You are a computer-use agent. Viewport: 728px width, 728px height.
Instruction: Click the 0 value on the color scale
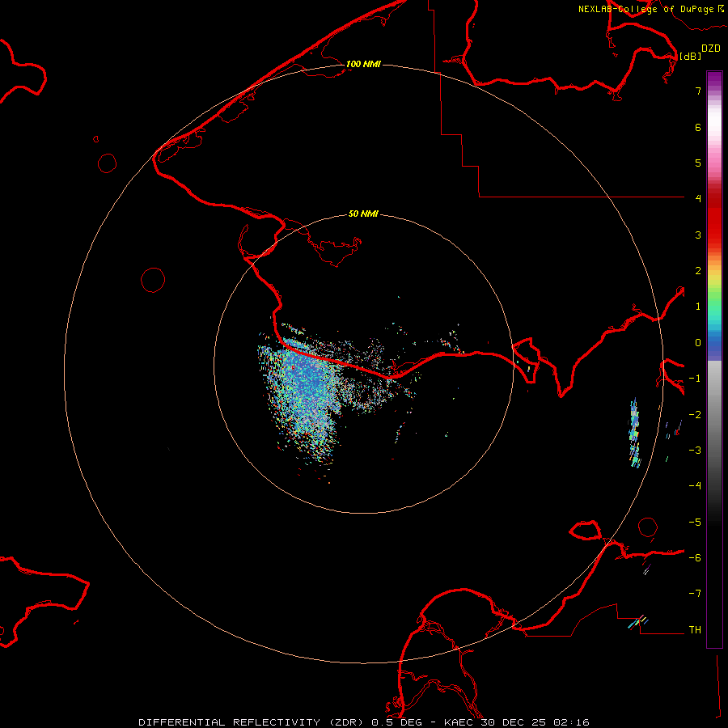698,343
